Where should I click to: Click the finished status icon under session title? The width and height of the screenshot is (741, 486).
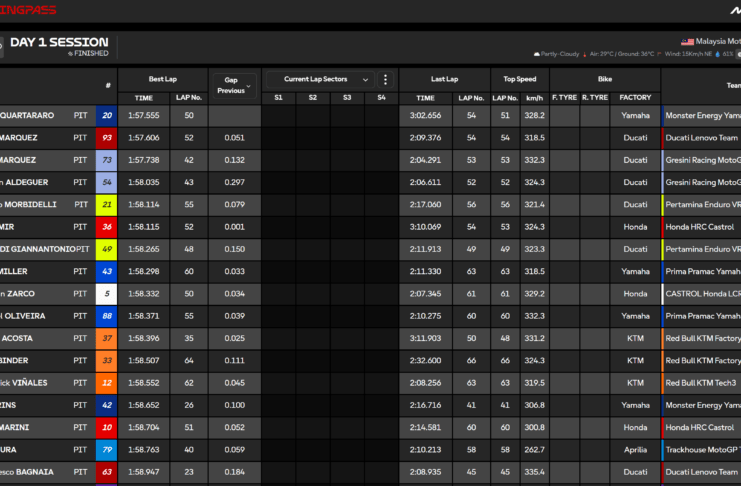pos(69,53)
